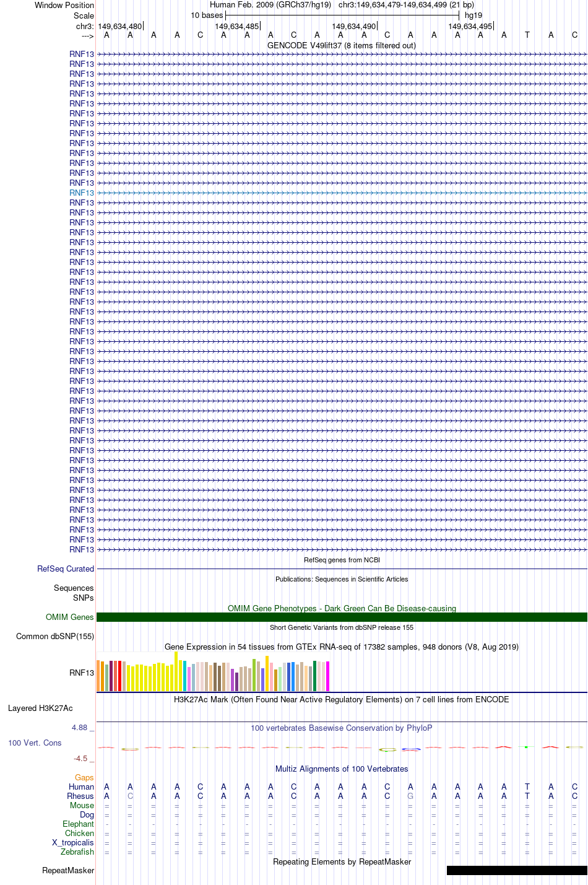Open the GTEx Gene Expression track title
Screen dimensions: 588x885
(342, 647)
